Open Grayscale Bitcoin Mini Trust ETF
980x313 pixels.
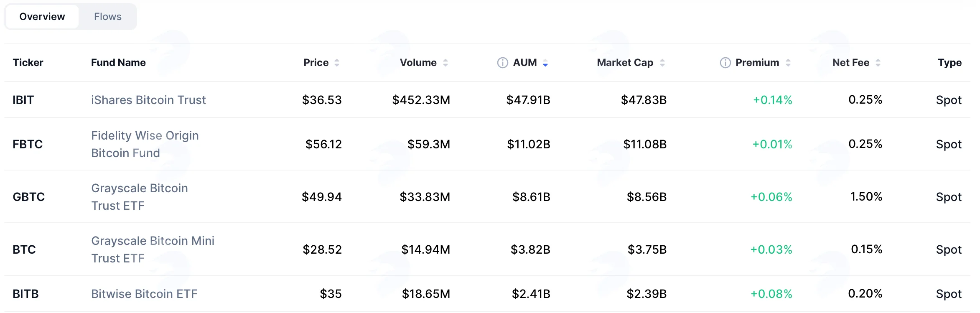tap(153, 249)
